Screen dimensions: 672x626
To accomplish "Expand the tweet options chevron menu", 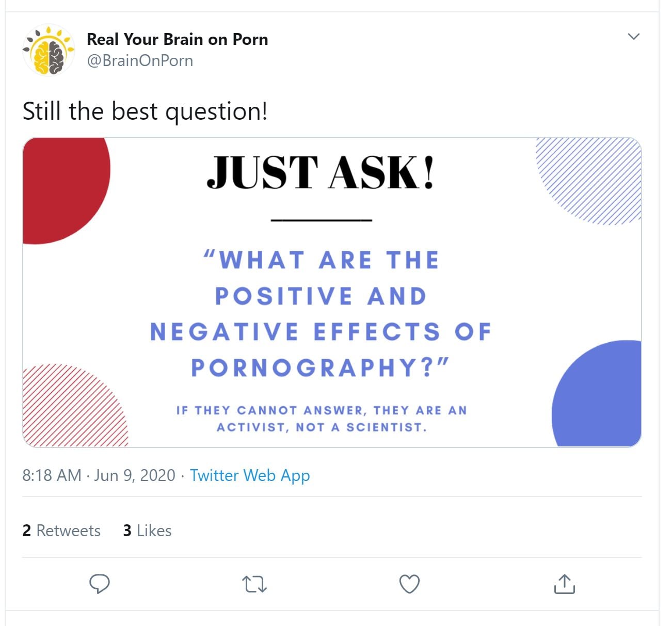I will pos(633,37).
